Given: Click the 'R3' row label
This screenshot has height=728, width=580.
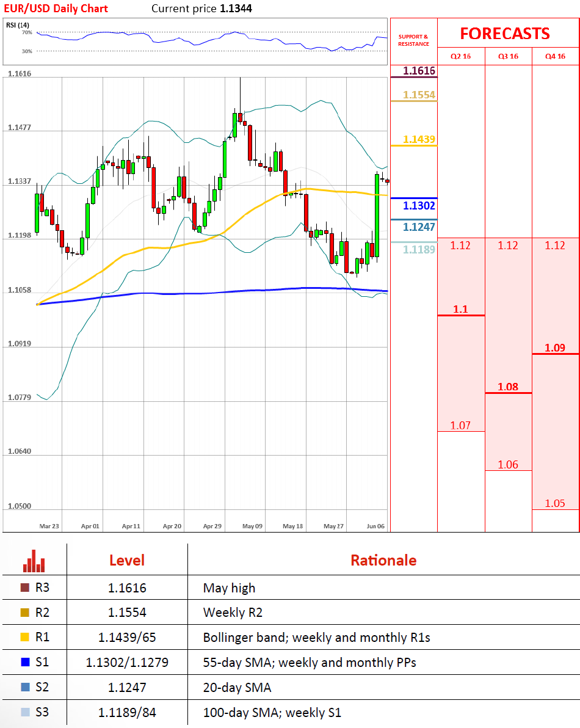Looking at the screenshot, I should [x=42, y=588].
